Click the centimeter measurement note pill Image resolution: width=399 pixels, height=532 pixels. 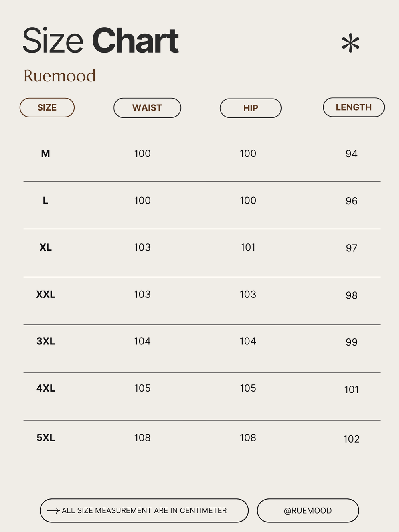coord(144,510)
